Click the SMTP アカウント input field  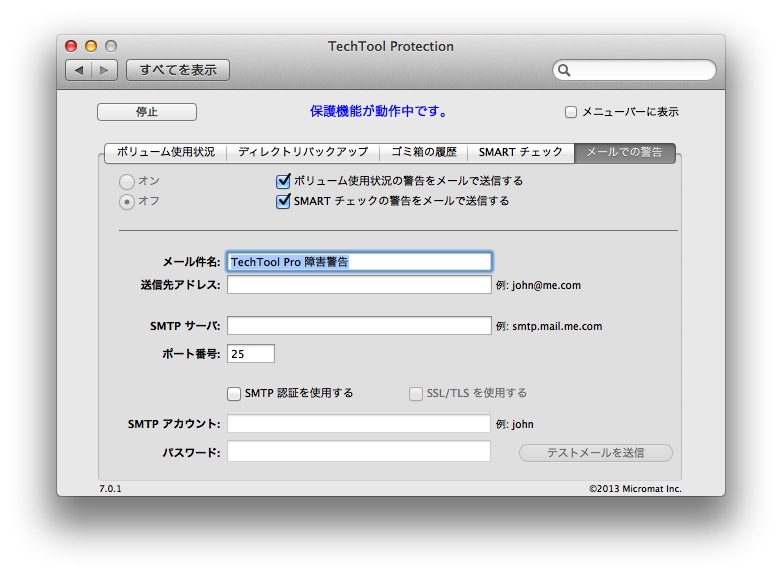tap(359, 424)
